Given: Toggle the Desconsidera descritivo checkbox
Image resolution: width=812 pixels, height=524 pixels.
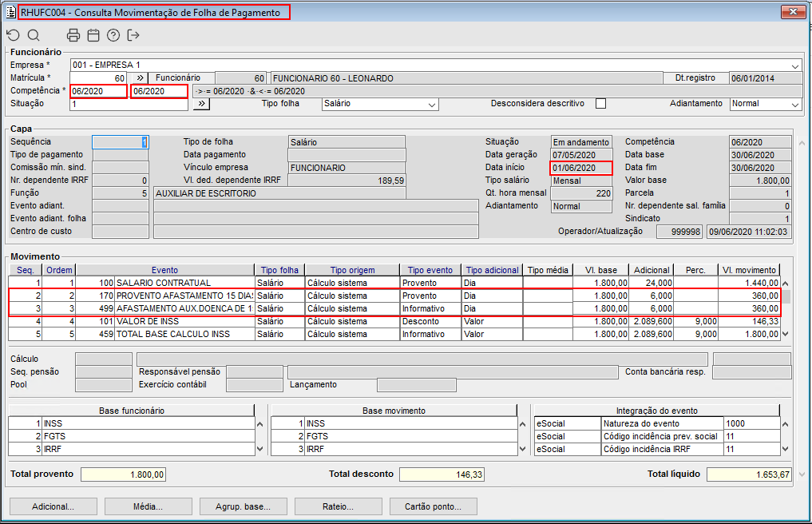Looking at the screenshot, I should pos(601,104).
